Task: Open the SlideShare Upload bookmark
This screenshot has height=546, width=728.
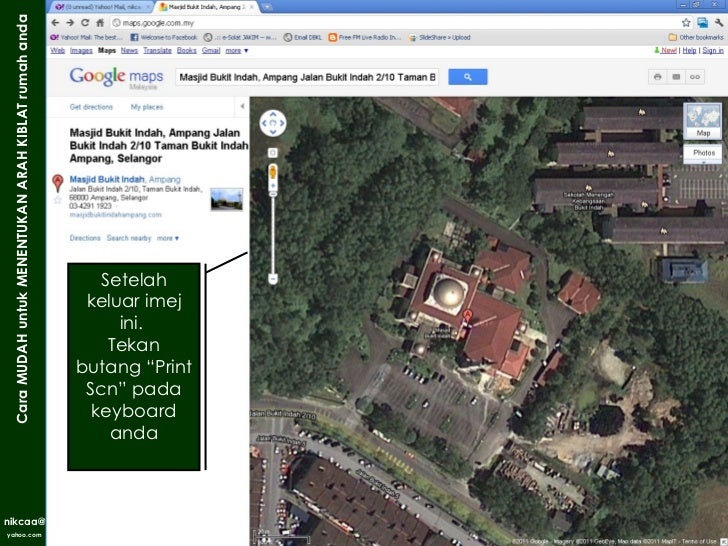Action: point(440,37)
